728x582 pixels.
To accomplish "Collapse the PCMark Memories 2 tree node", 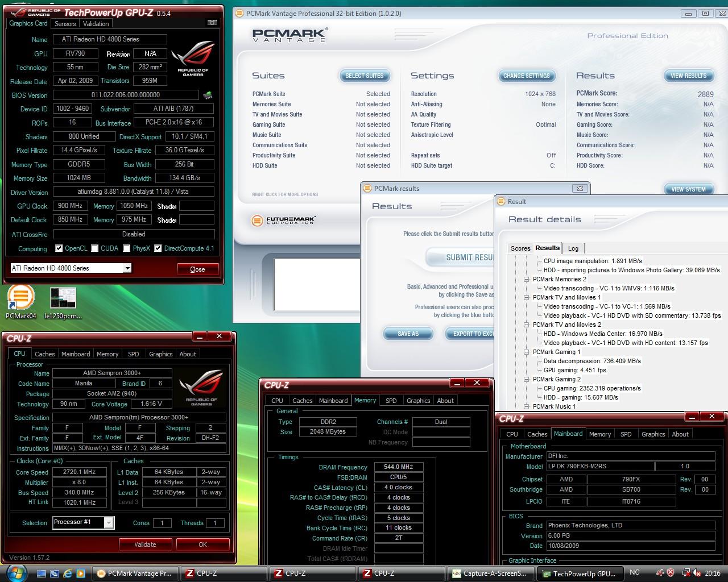I will (527, 279).
